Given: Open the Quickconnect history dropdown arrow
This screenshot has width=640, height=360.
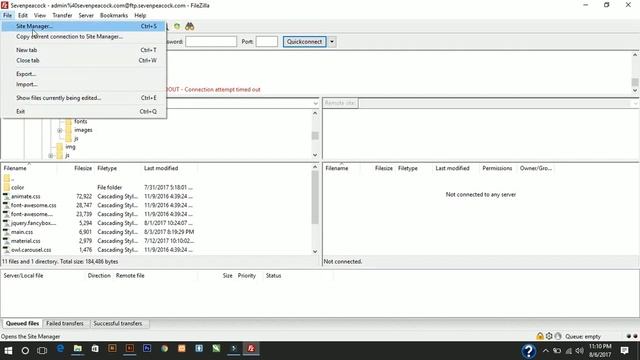Looking at the screenshot, I should [332, 42].
